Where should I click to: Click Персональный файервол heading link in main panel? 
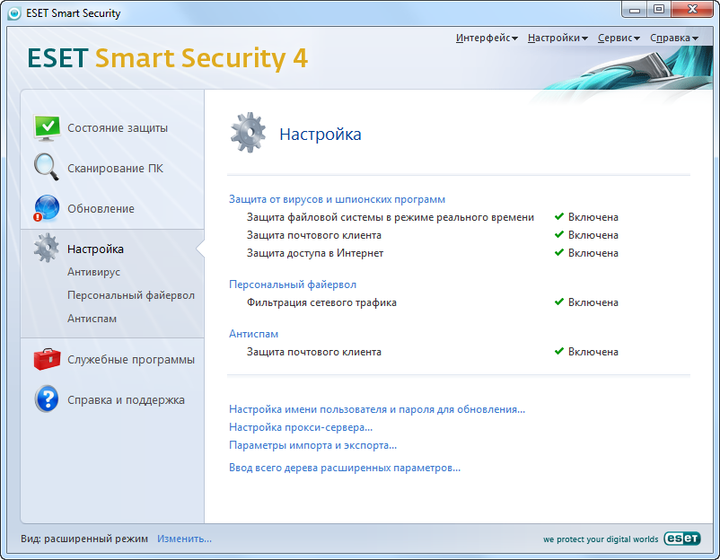coord(292,285)
